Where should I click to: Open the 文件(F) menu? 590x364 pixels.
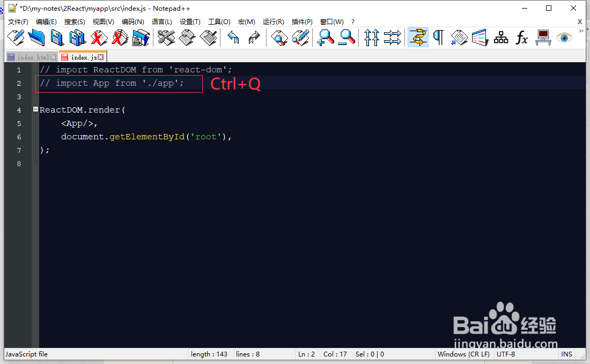[x=18, y=22]
